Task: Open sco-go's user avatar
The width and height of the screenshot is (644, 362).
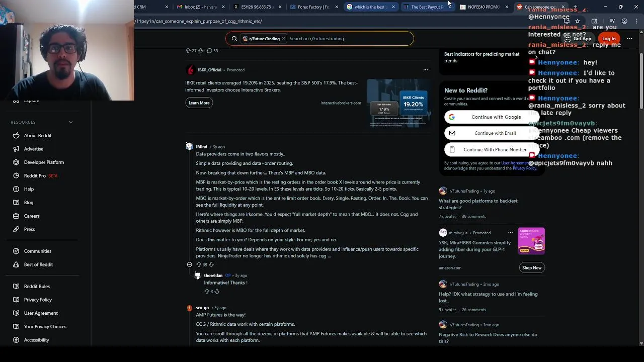Action: pos(189,308)
